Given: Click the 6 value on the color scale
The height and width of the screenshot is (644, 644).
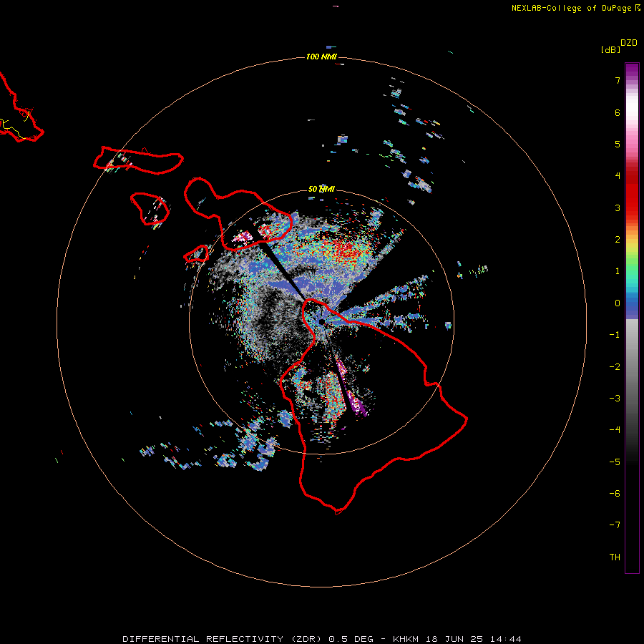Looking at the screenshot, I should pyautogui.click(x=618, y=112).
